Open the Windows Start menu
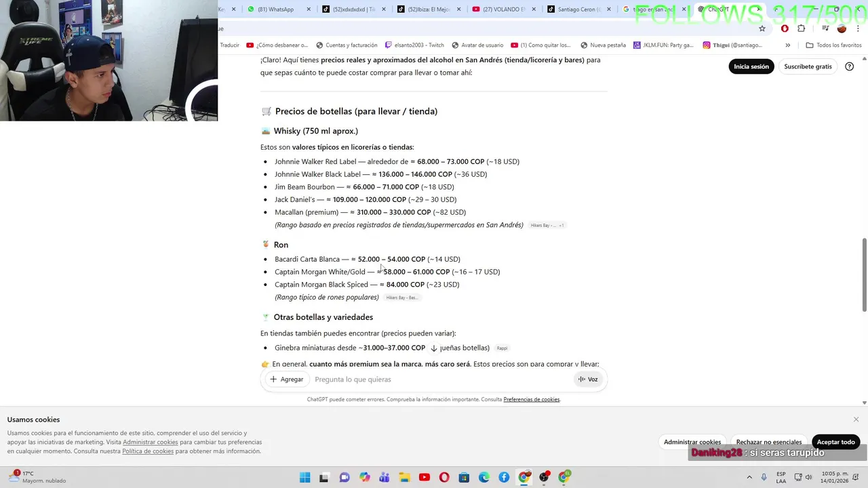 point(305,477)
